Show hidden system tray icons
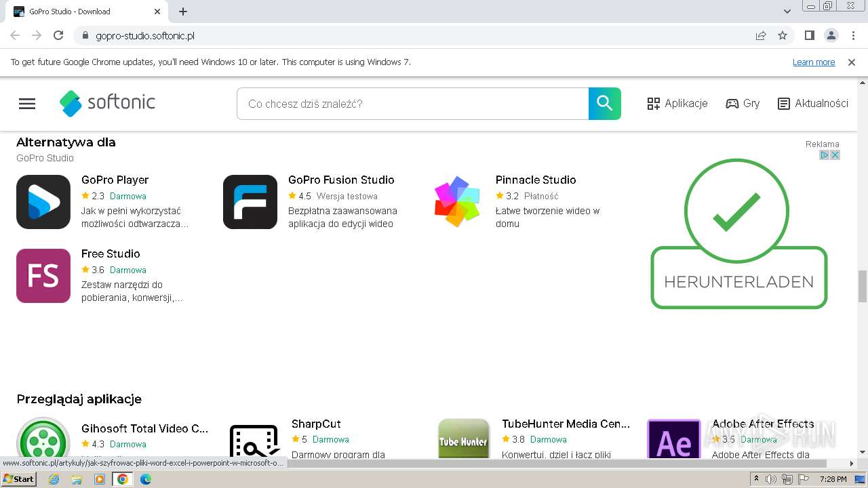The height and width of the screenshot is (488, 868). pos(757,479)
